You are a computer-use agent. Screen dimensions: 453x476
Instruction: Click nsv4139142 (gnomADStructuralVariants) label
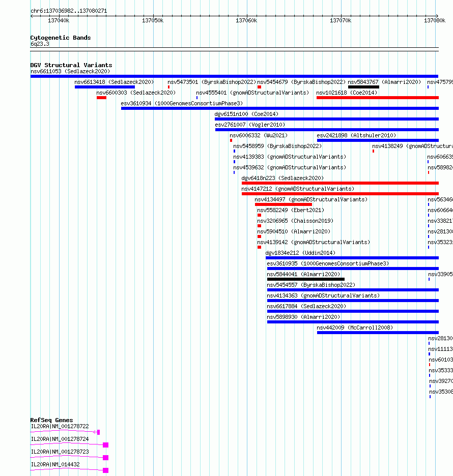click(314, 242)
